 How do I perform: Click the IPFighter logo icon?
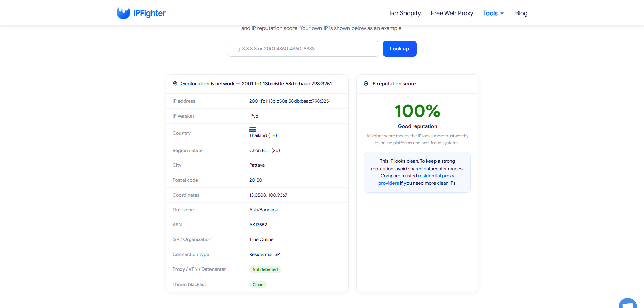coord(123,13)
